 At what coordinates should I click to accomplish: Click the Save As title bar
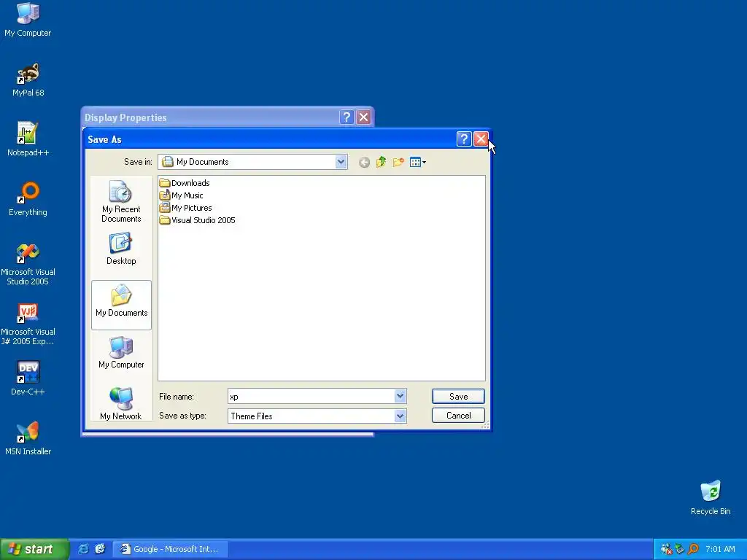(x=270, y=139)
